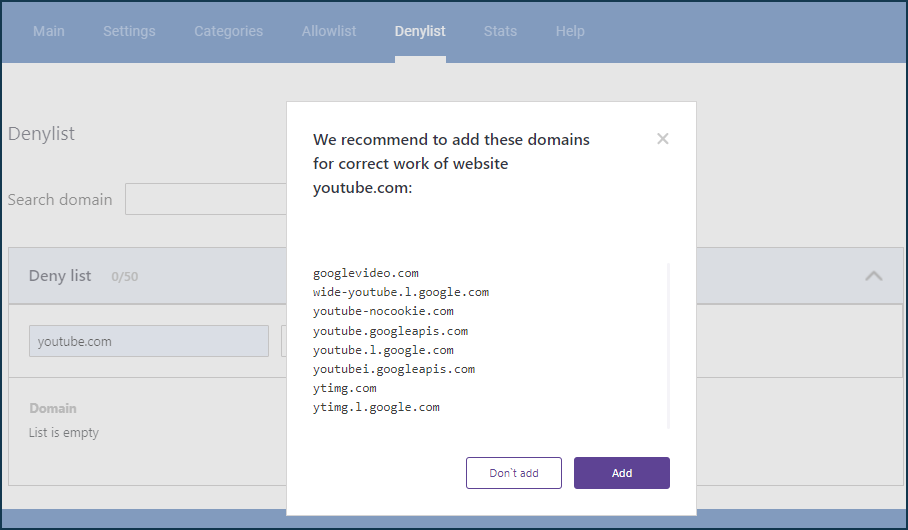Open the Main tab
The image size is (908, 530).
coord(49,31)
